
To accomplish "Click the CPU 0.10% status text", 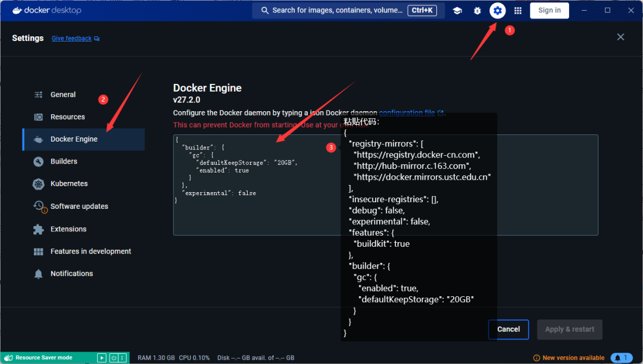I will click(194, 358).
